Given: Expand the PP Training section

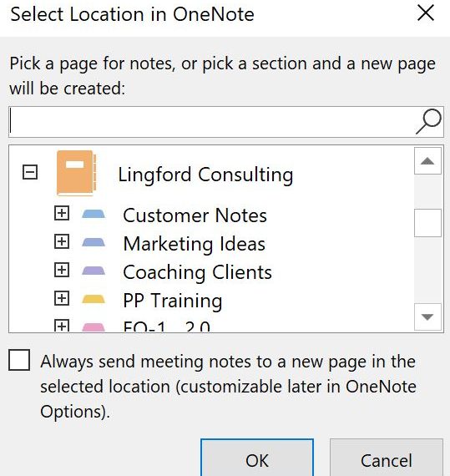Looking at the screenshot, I should click(62, 298).
